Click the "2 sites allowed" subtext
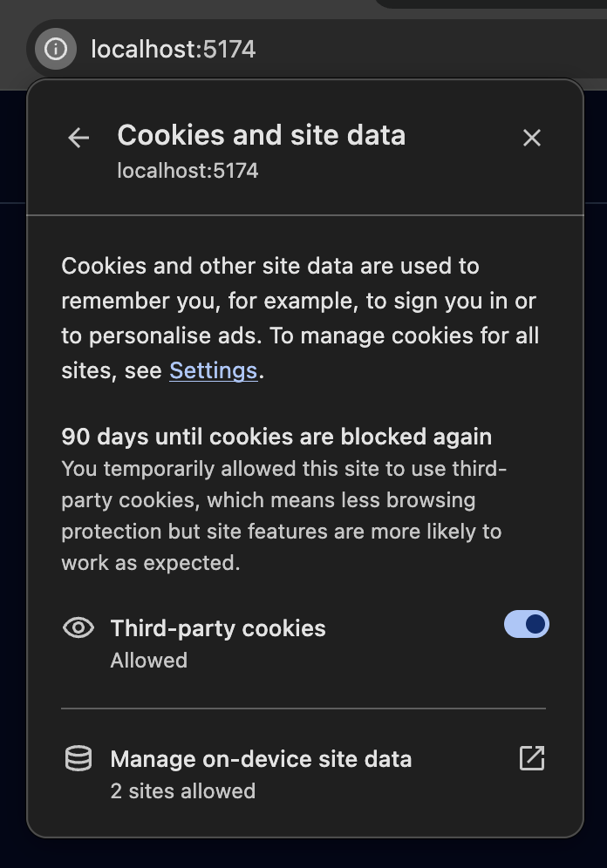The height and width of the screenshot is (868, 607). pyautogui.click(x=182, y=791)
